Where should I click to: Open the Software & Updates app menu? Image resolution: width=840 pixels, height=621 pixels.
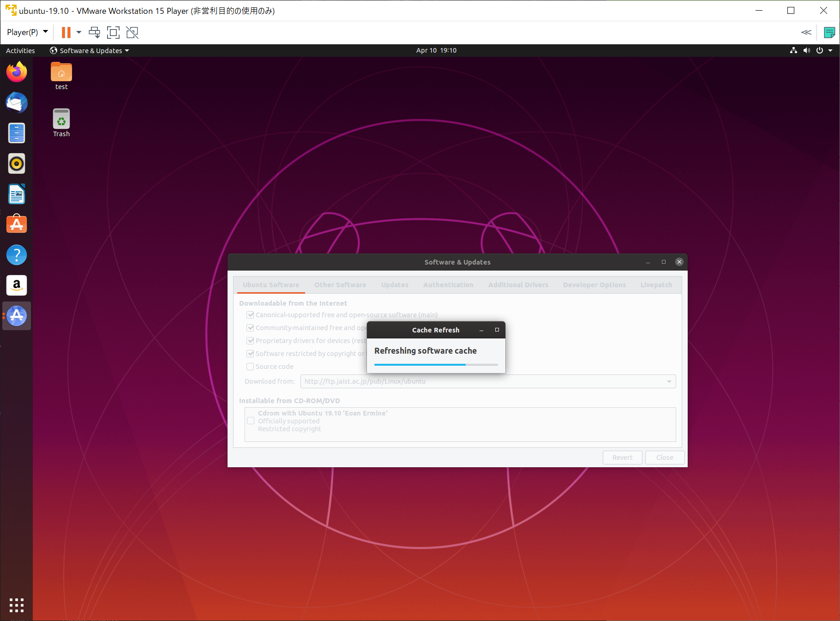(x=90, y=50)
